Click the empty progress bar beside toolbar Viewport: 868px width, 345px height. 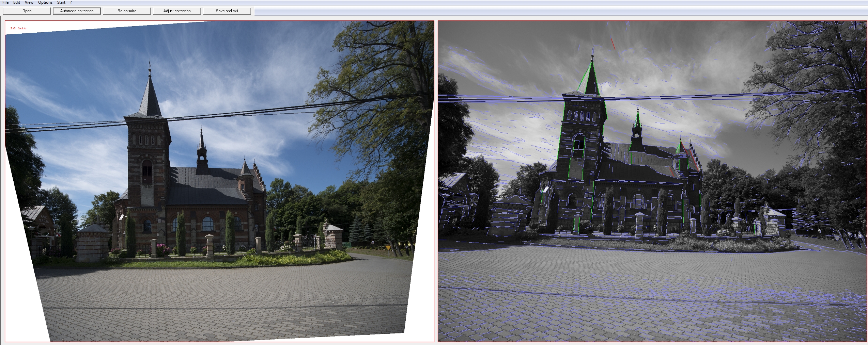559,11
